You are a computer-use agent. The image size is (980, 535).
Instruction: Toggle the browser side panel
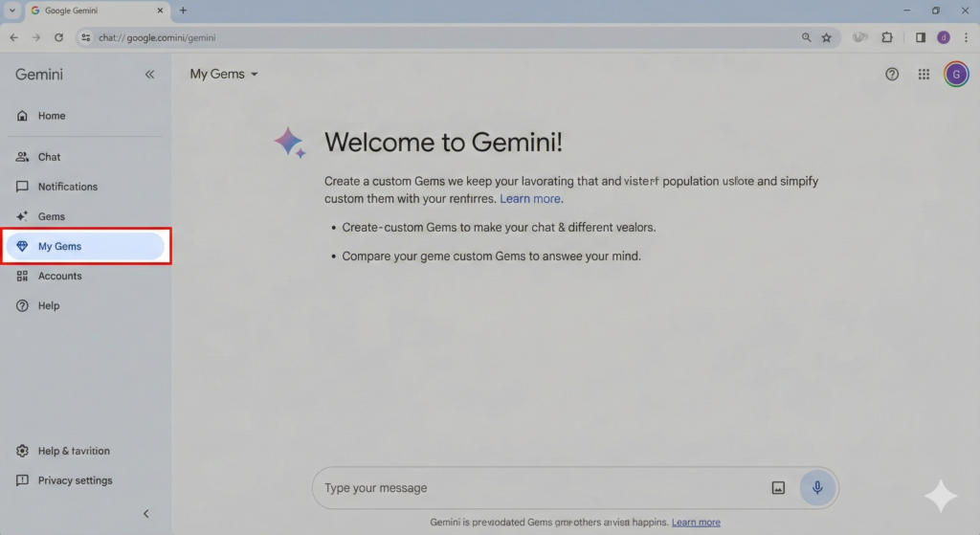(x=921, y=37)
